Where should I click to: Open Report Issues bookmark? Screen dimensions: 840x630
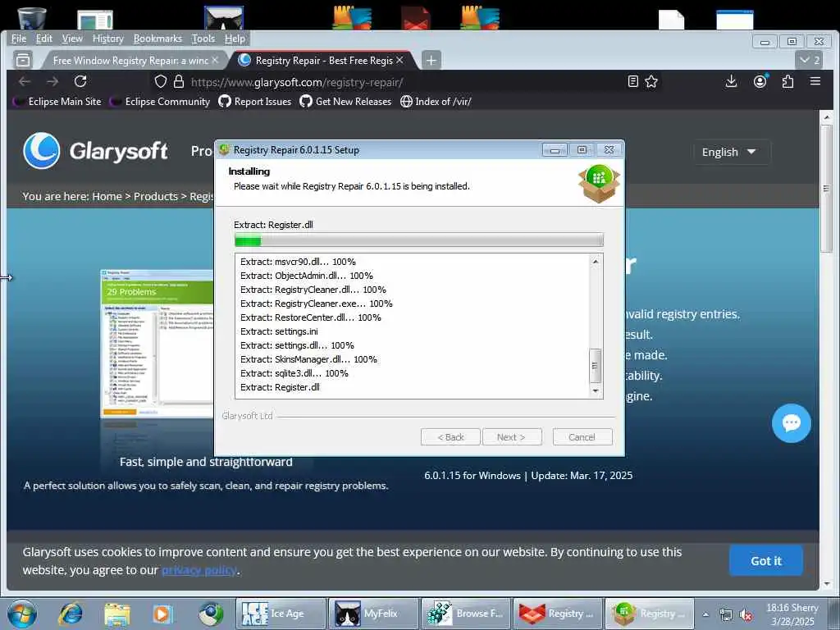pos(255,101)
